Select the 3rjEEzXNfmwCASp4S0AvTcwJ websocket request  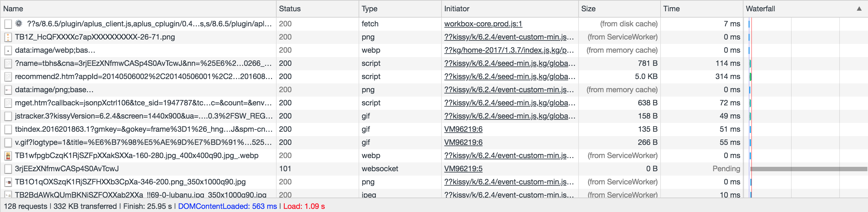coord(67,169)
